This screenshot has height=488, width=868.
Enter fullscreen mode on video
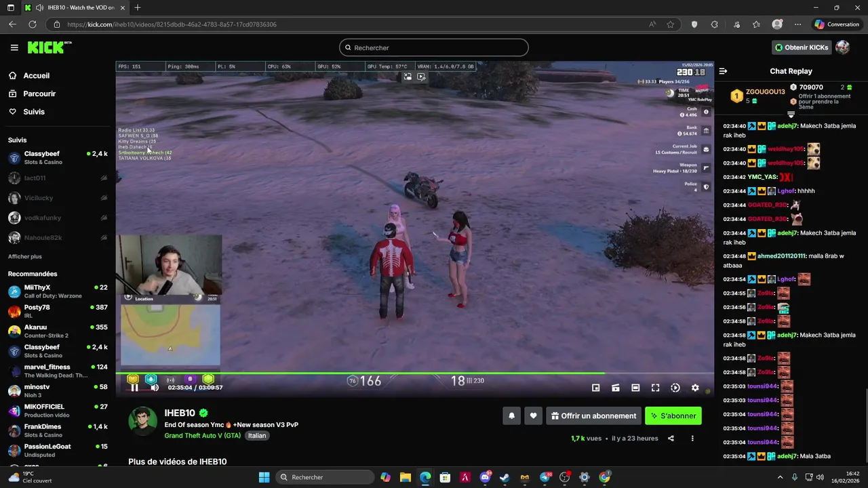click(655, 388)
